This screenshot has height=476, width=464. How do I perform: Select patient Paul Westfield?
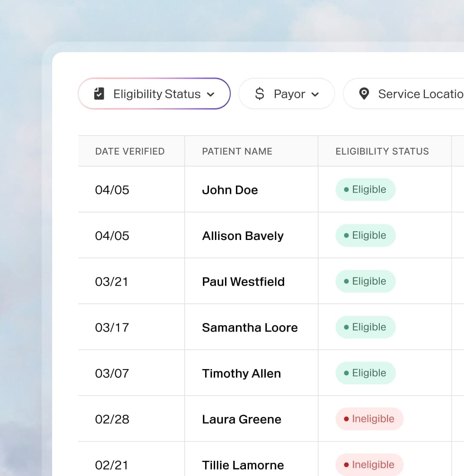pos(243,282)
